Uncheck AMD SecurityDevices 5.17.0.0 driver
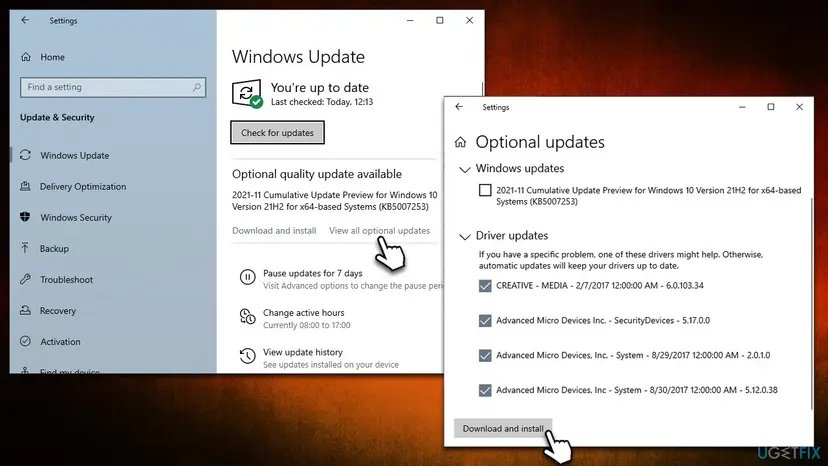828x466 pixels. click(485, 321)
